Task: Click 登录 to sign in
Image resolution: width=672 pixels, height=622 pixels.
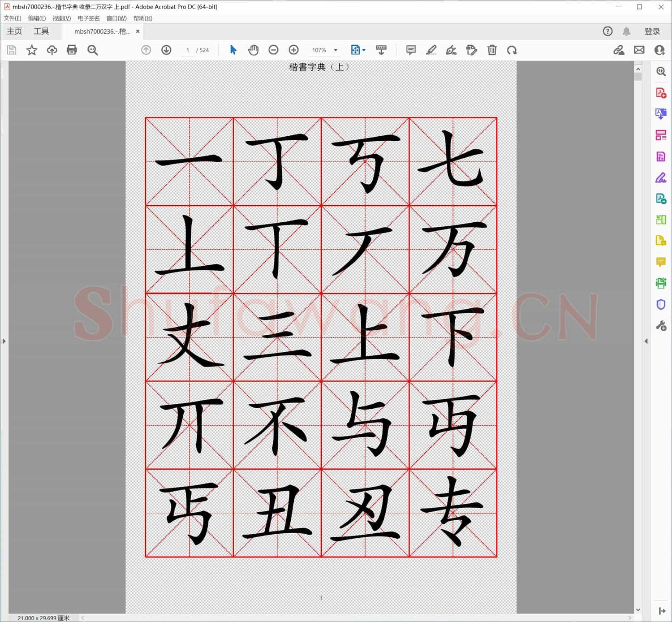Action: pos(652,31)
